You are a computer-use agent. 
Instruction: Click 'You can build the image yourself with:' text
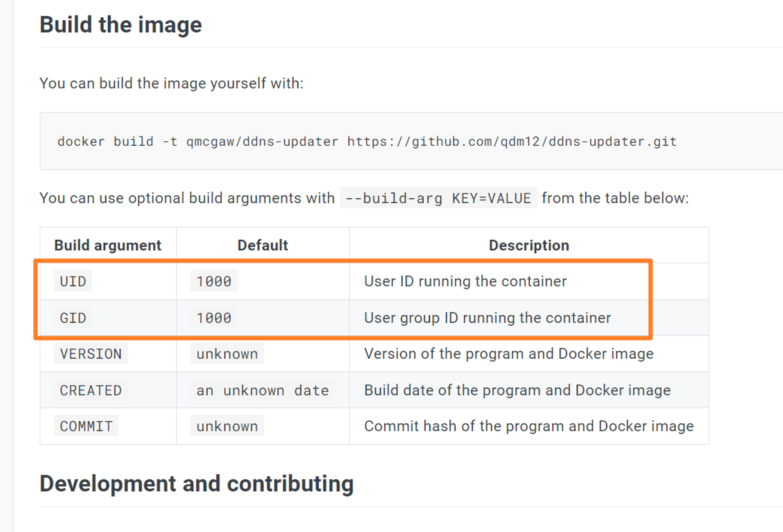pos(171,83)
